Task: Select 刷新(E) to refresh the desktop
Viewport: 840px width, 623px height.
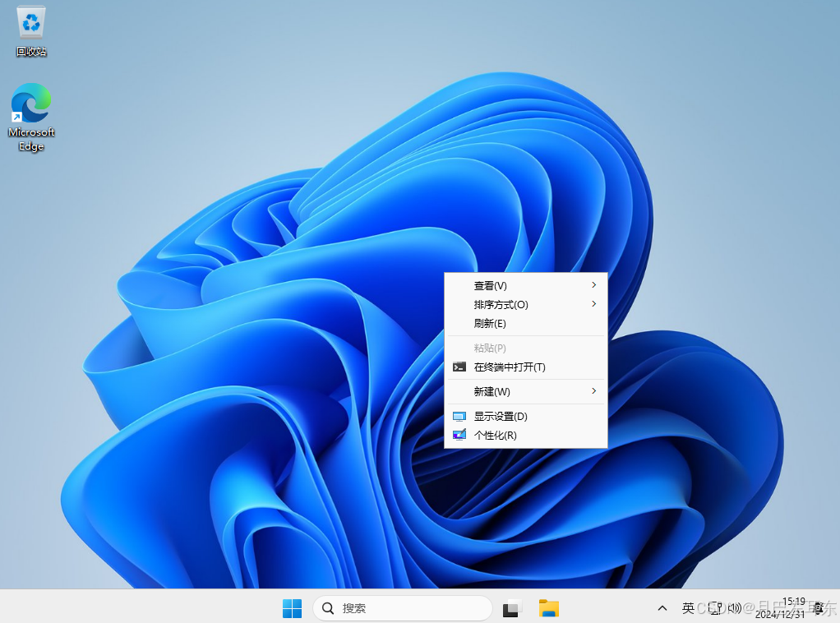Action: click(x=525, y=323)
